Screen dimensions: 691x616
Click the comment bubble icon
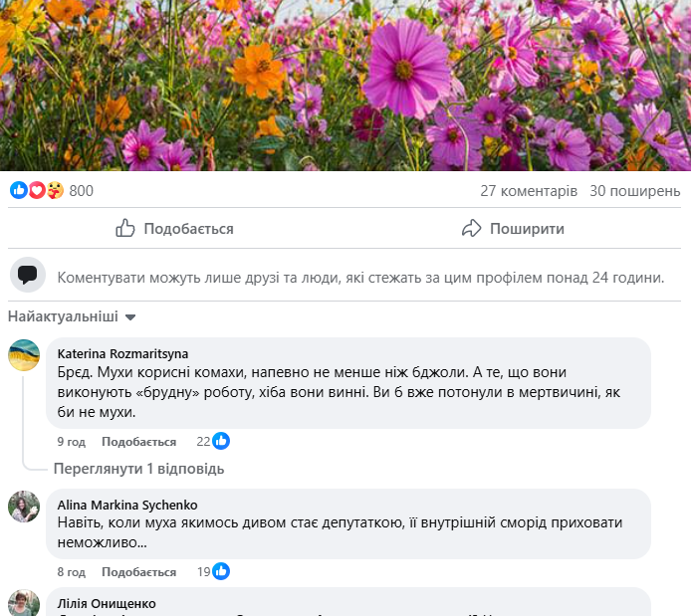tap(28, 275)
